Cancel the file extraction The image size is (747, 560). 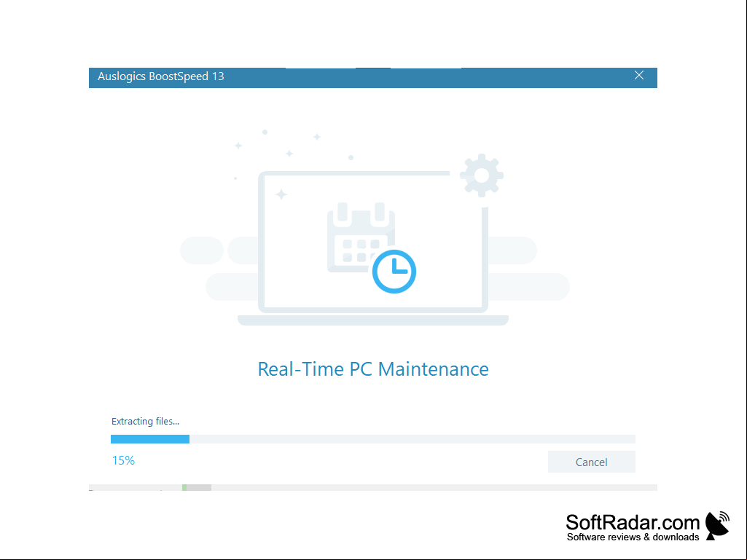click(591, 462)
